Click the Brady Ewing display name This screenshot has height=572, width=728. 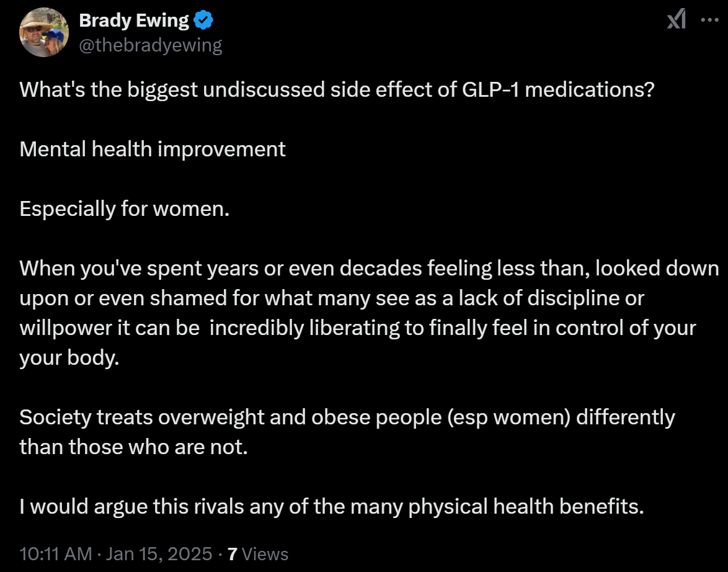(x=134, y=21)
